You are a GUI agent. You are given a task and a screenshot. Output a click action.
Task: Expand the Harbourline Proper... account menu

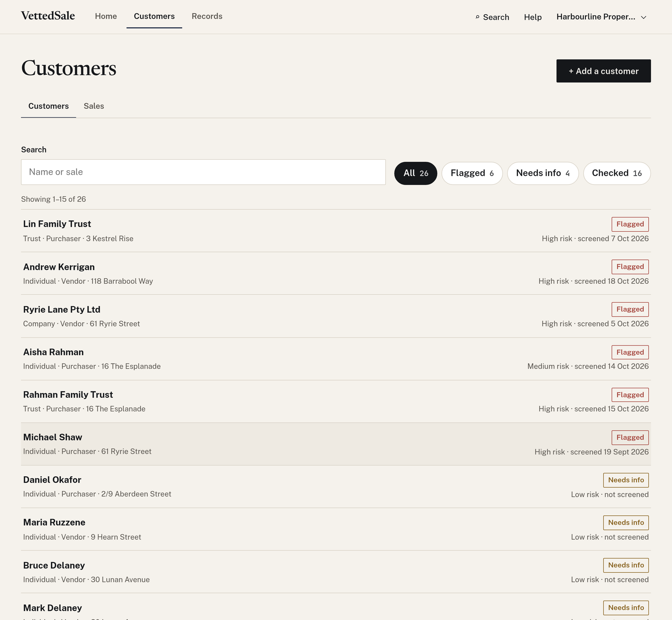coord(601,17)
